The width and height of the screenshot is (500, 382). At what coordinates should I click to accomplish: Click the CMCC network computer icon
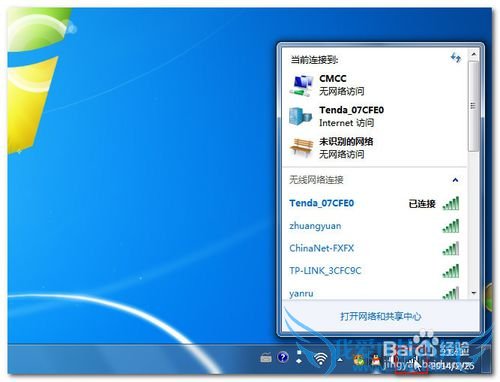301,85
